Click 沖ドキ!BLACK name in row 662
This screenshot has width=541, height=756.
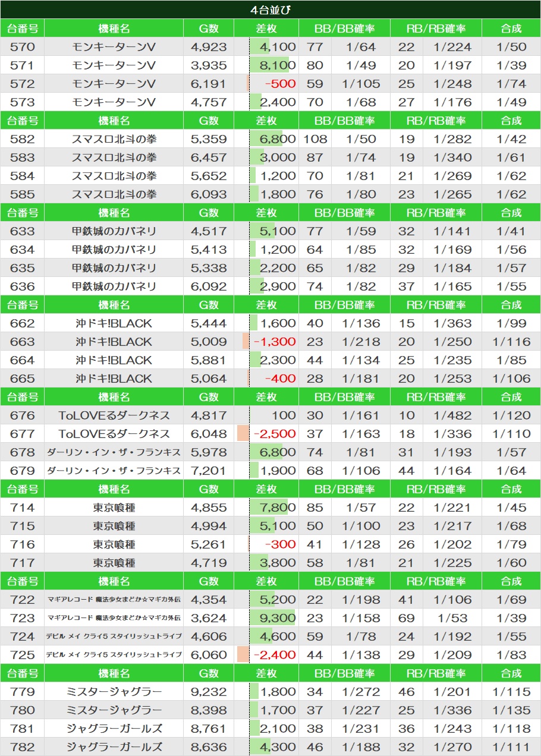click(x=114, y=323)
